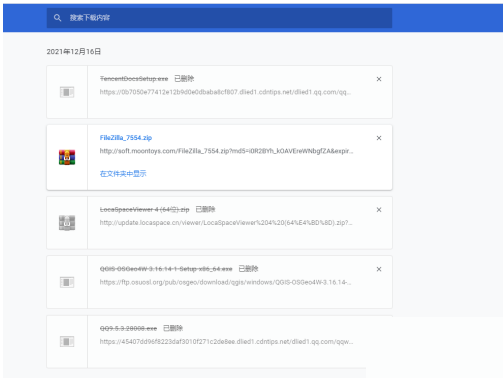
Task: Click 已删除 label beside TencentDocsSetup.exe
Action: tap(184, 79)
